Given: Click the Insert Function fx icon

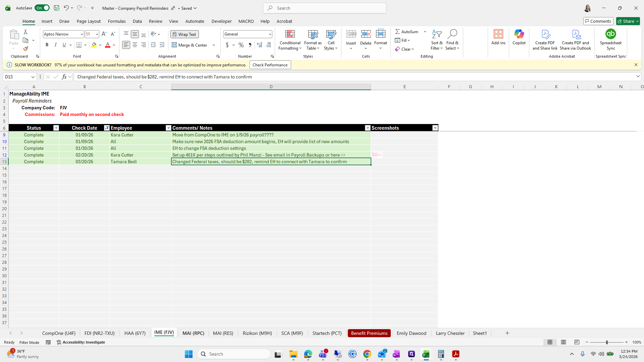Looking at the screenshot, I should click(x=64, y=77).
